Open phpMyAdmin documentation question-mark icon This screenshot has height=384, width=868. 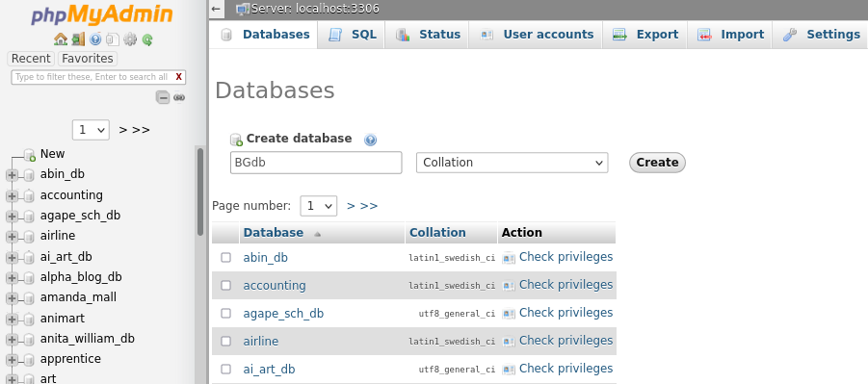95,39
